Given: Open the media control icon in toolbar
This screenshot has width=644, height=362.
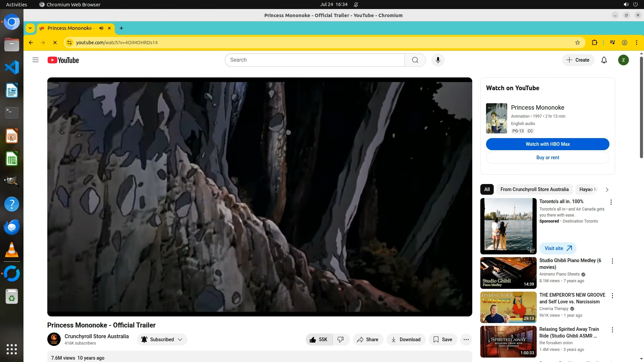Looking at the screenshot, I should tap(612, 43).
